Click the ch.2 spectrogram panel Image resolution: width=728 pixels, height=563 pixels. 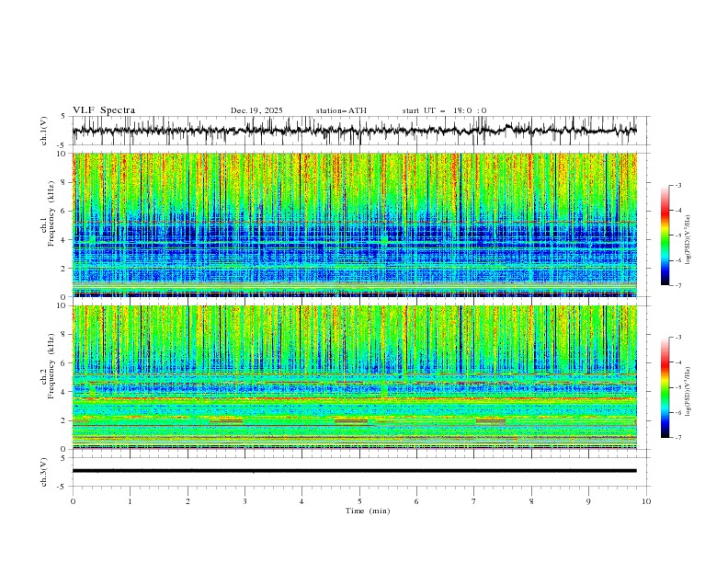[355, 377]
